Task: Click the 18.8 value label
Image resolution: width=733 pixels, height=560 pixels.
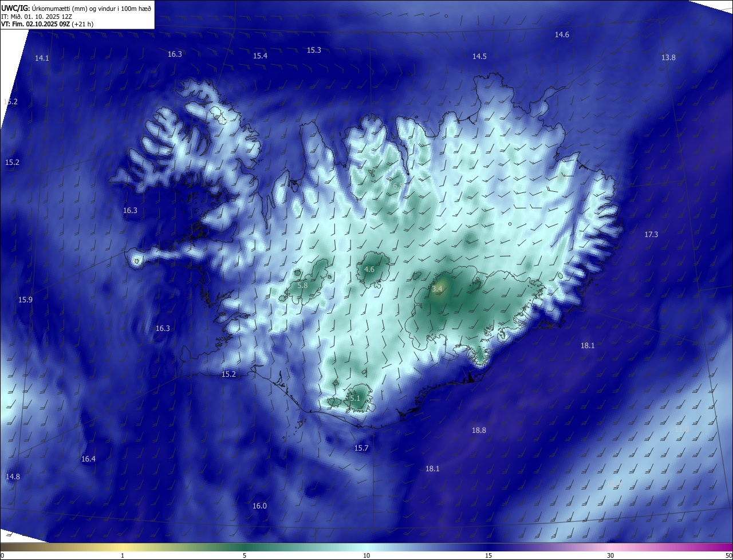Action: point(479,430)
